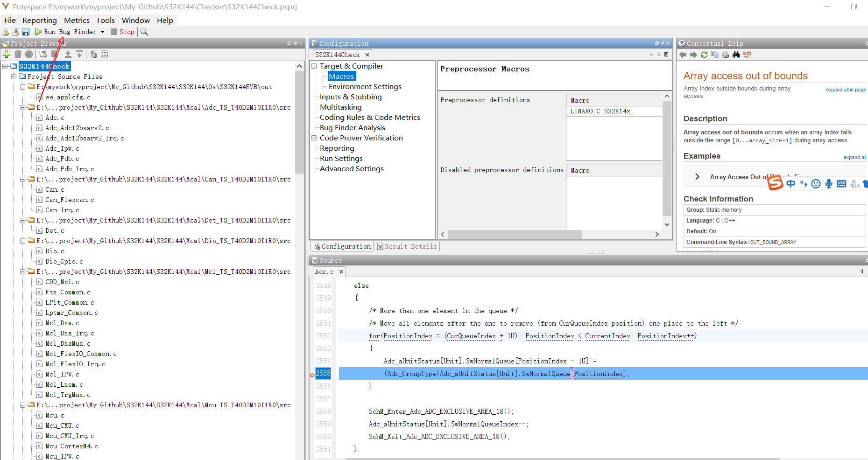The height and width of the screenshot is (460, 868).
Task: Click the Sogou microphone voice input icon
Action: pos(828,184)
